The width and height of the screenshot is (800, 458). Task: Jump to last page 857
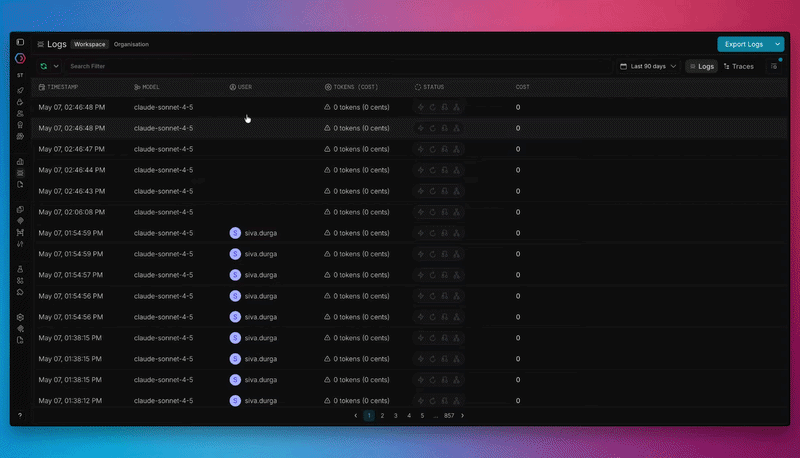pyautogui.click(x=449, y=416)
